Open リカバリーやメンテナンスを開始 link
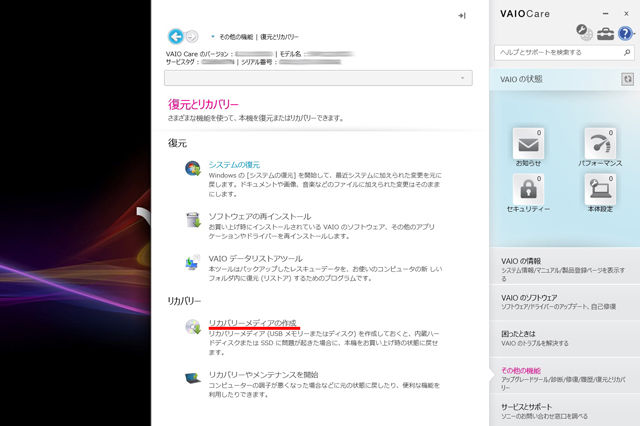 [264, 375]
